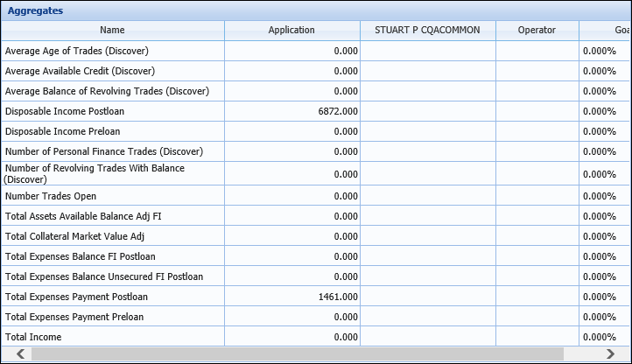Select Total Expenses Payment Postloan row name
This screenshot has width=632, height=364.
[76, 297]
